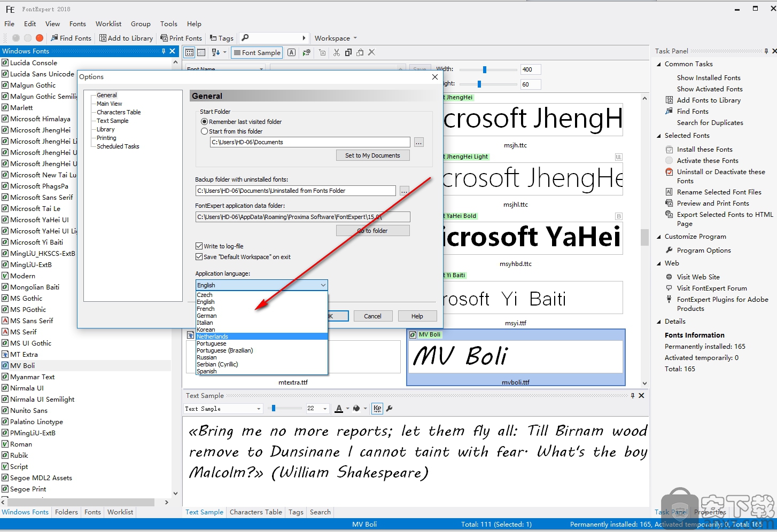The width and height of the screenshot is (777, 532).
Task: Click the Find Fonts toolbar icon
Action: pyautogui.click(x=55, y=38)
